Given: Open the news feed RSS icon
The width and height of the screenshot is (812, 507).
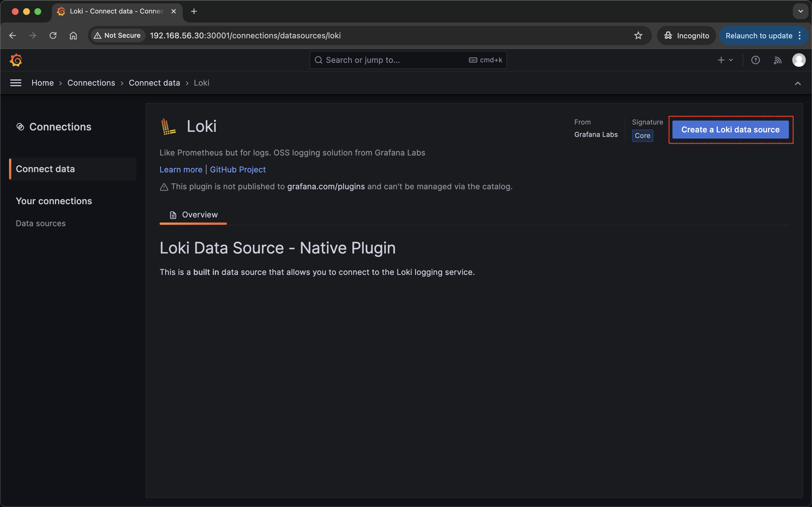Looking at the screenshot, I should click(x=777, y=60).
